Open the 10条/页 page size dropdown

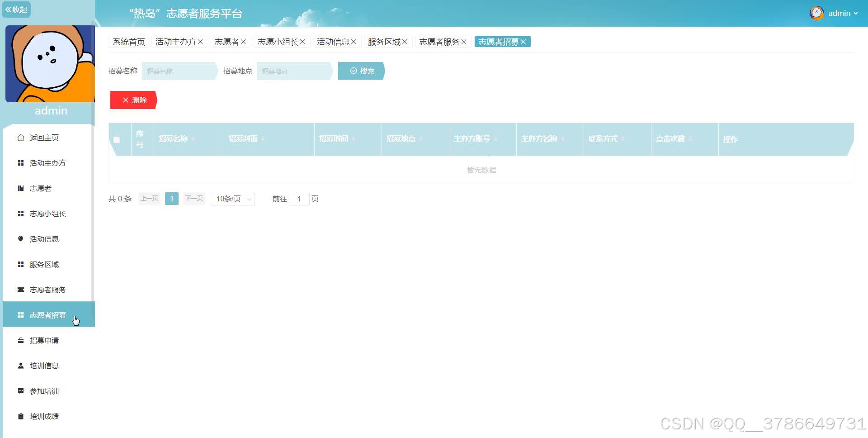232,199
